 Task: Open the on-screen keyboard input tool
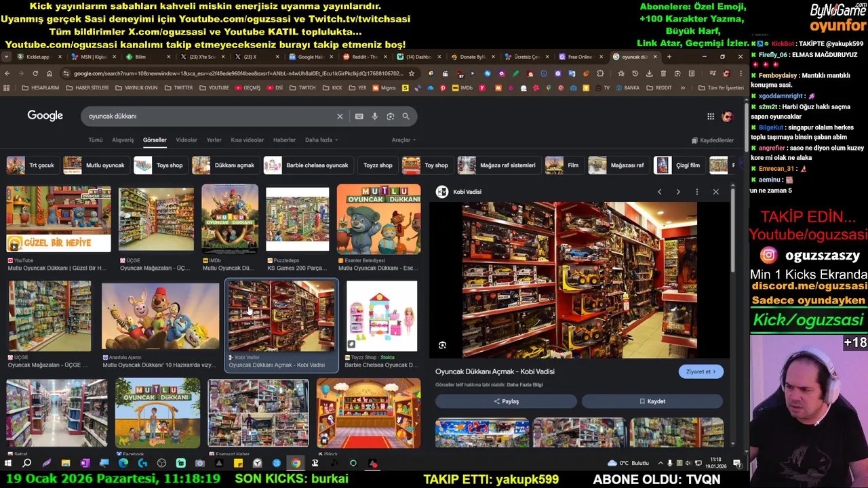click(359, 117)
